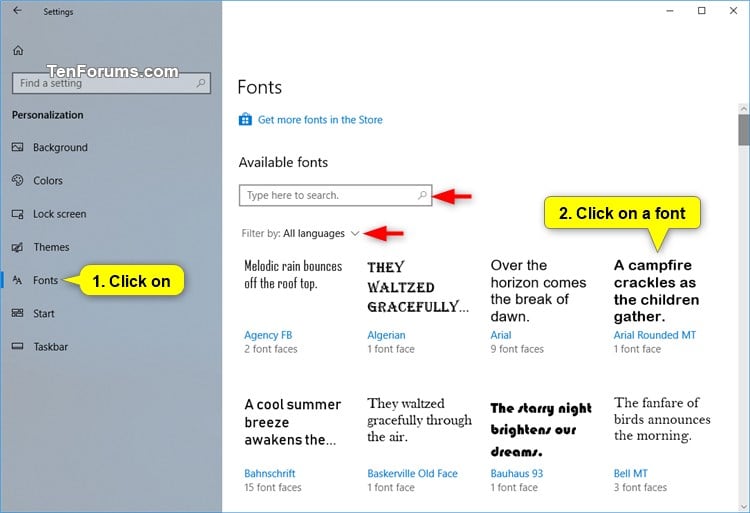Viewport: 750px width, 513px height.
Task: Click the Melodic rain bounces preview
Action: tap(293, 274)
